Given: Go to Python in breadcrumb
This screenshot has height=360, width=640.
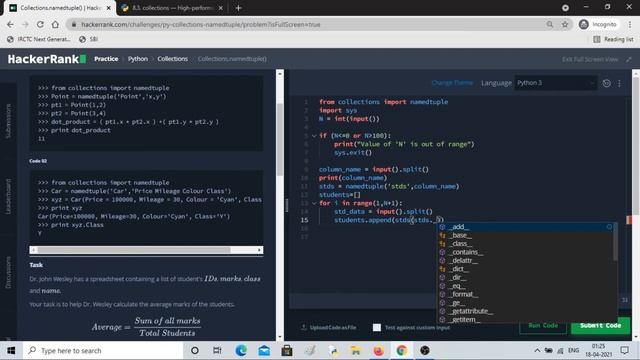Looking at the screenshot, I should (x=138, y=59).
